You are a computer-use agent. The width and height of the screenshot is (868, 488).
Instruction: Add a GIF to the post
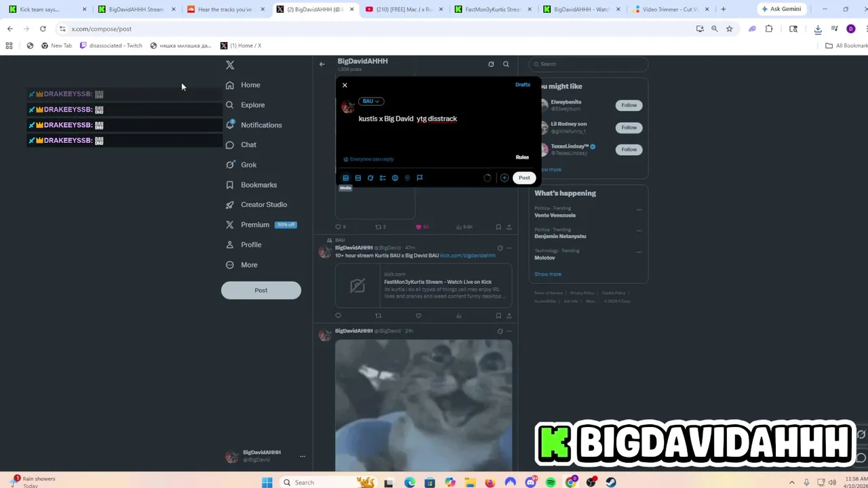point(358,178)
